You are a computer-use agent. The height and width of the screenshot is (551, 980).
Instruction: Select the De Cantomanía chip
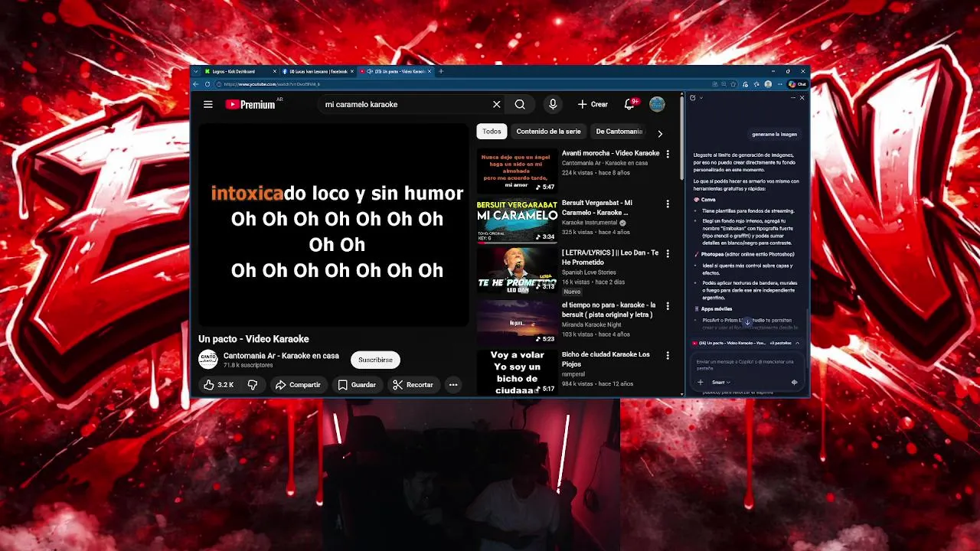(619, 132)
